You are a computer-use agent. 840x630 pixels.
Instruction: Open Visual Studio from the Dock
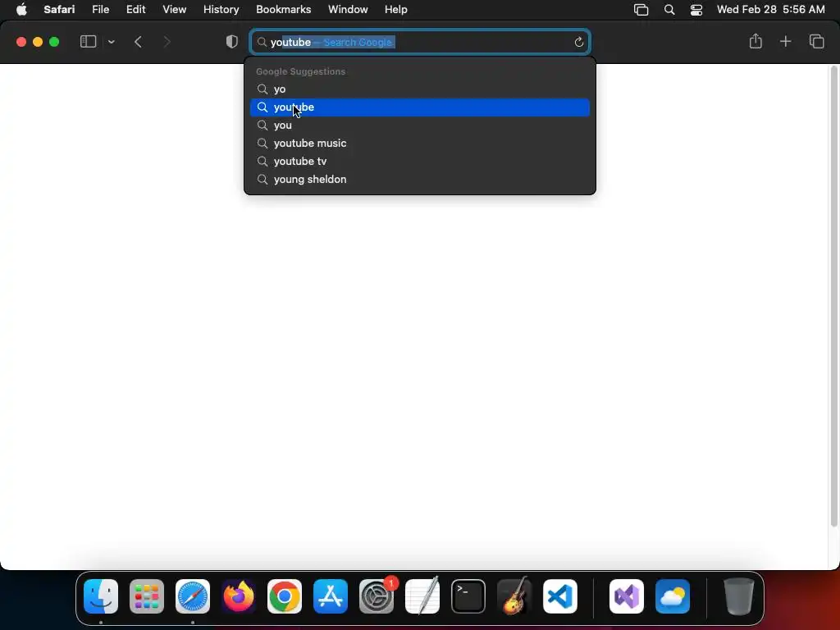pos(626,596)
